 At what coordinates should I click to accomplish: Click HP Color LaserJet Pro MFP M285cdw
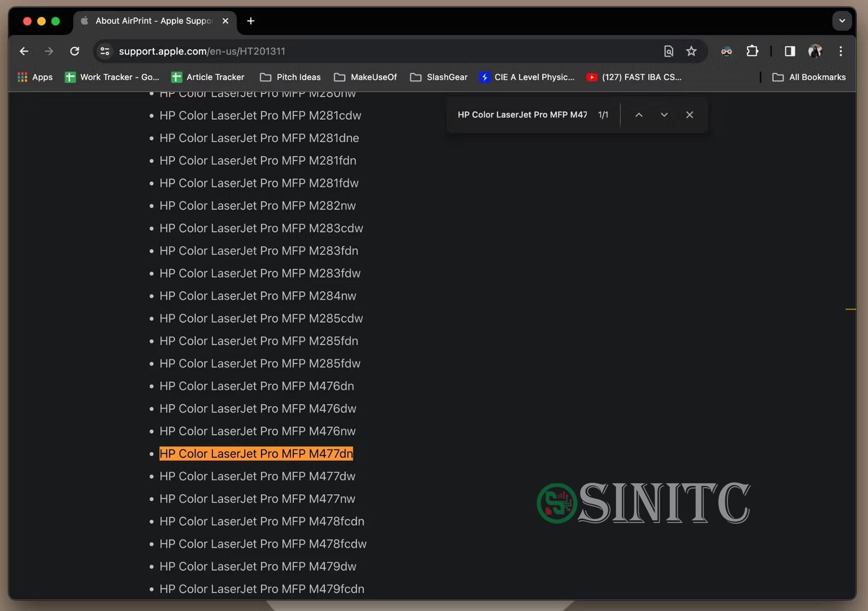click(262, 319)
